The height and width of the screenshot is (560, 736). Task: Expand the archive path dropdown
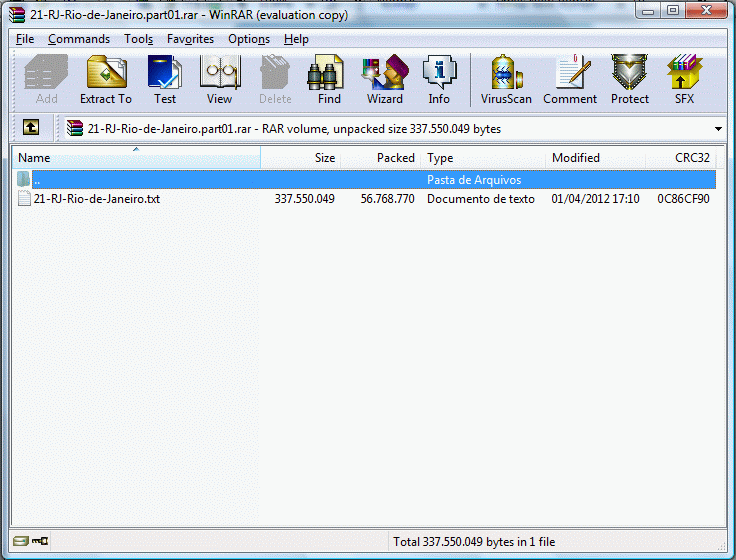[718, 129]
